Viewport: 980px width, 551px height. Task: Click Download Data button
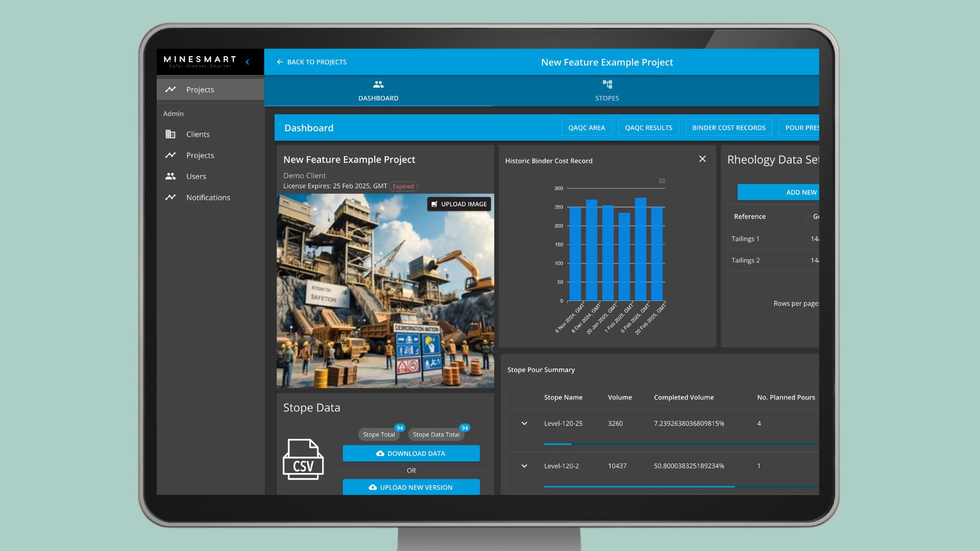click(x=411, y=454)
